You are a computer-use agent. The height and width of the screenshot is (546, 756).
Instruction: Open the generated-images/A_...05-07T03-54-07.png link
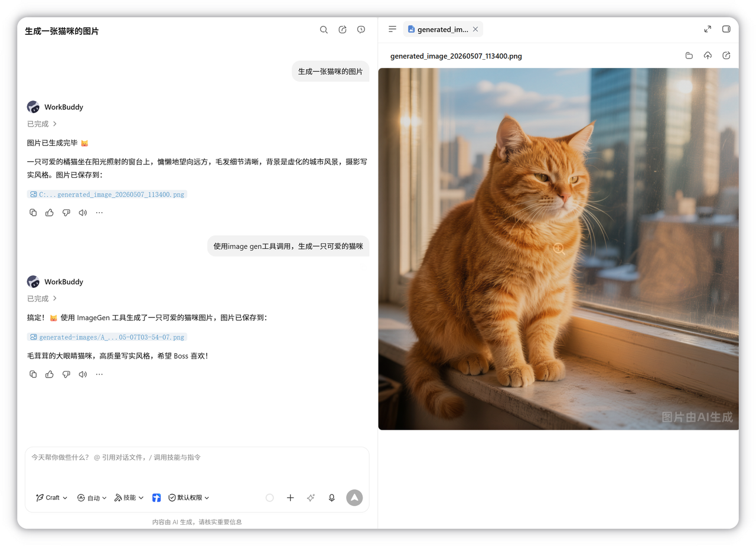click(x=107, y=337)
